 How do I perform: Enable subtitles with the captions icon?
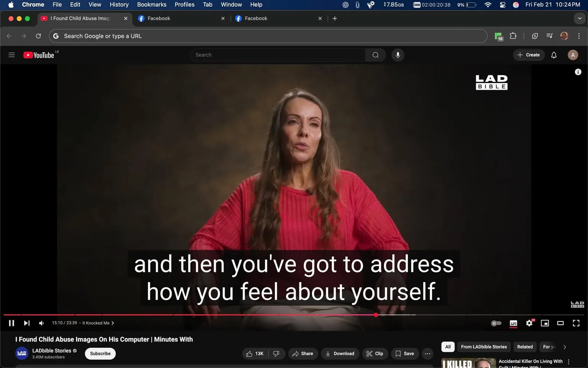[513, 323]
